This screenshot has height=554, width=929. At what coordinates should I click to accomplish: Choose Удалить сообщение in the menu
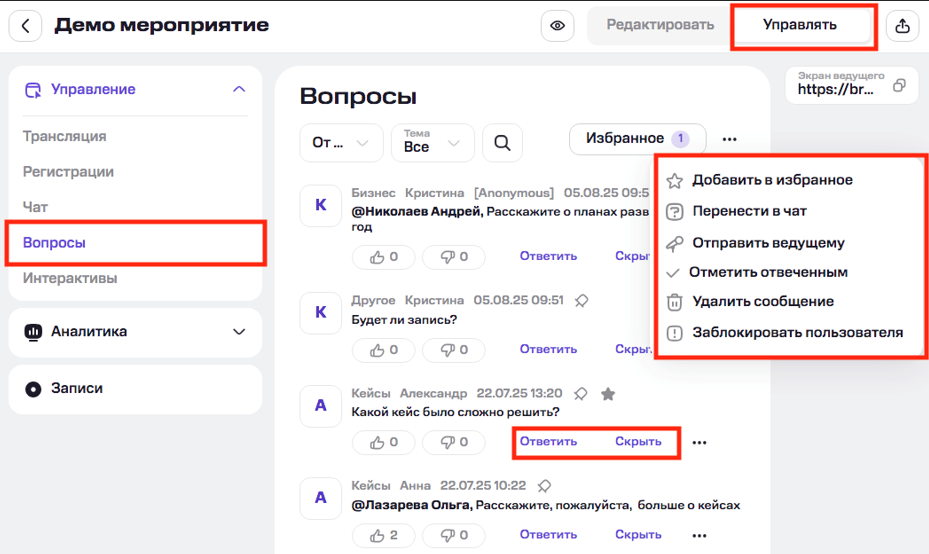[x=762, y=301]
